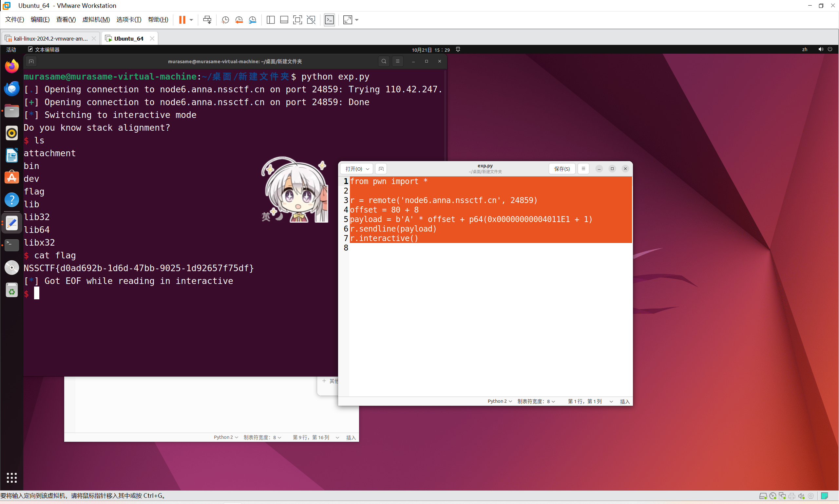Send Ctrl+Alt+Del to the VM
This screenshot has height=504, width=839.
pos(207,20)
